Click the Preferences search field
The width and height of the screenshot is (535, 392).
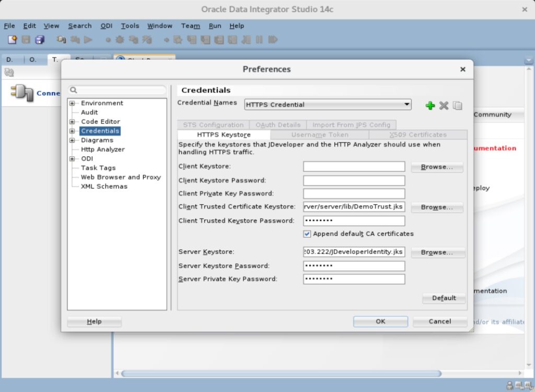[118, 90]
